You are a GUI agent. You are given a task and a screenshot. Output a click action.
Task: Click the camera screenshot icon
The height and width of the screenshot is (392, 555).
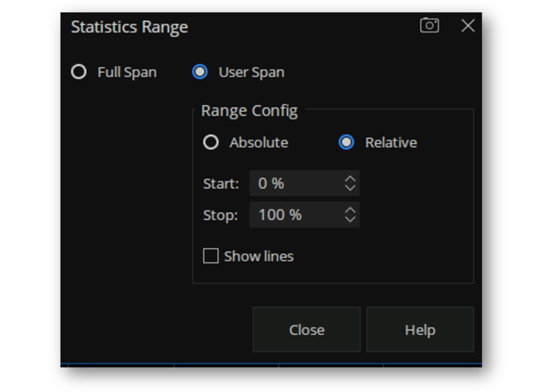[429, 26]
